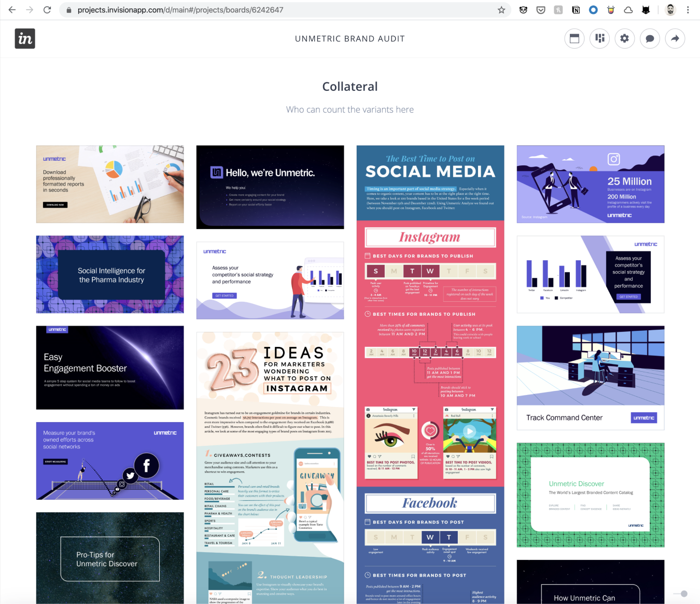
Task: Open the "How Unmetric Can" thumbnail
Action: coord(591,582)
